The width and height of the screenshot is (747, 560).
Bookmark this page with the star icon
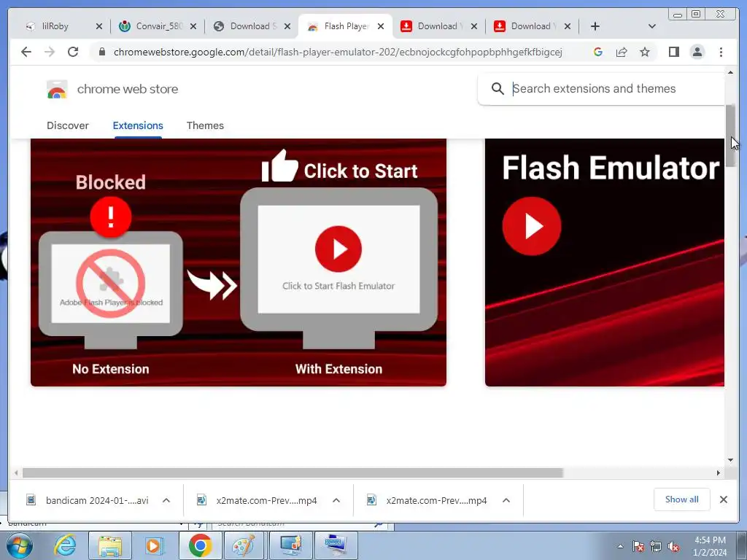click(645, 52)
